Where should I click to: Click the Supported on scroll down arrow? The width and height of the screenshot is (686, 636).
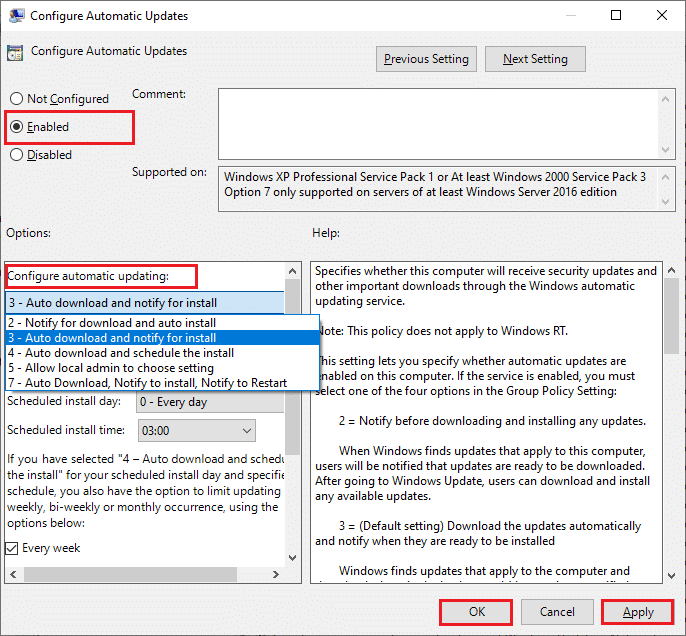(665, 202)
